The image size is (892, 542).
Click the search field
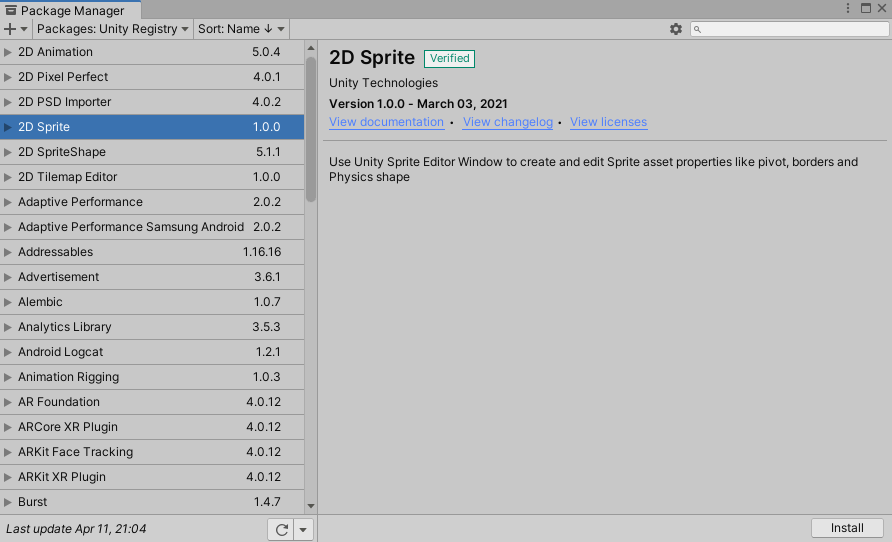click(790, 29)
